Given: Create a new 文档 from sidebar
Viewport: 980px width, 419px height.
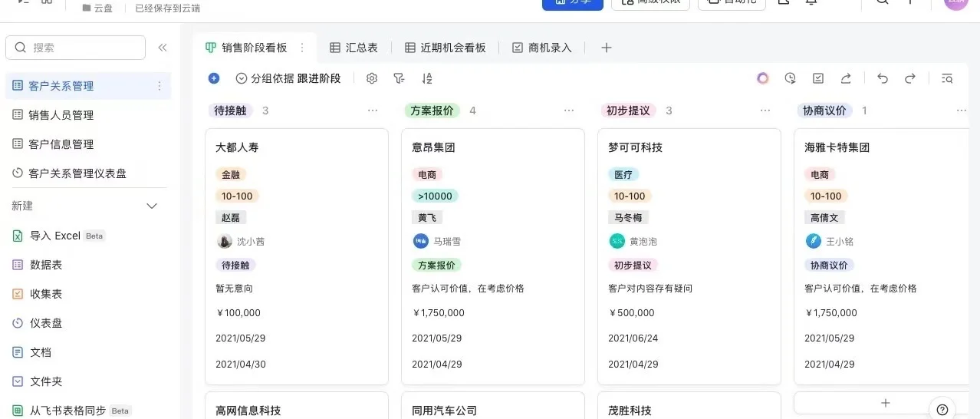Looking at the screenshot, I should 32,352.
